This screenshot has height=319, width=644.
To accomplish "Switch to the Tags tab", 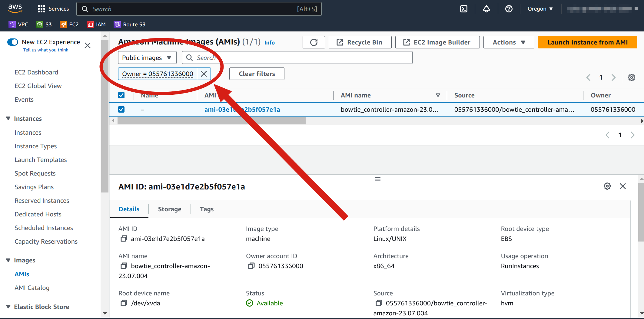I will click(x=207, y=209).
